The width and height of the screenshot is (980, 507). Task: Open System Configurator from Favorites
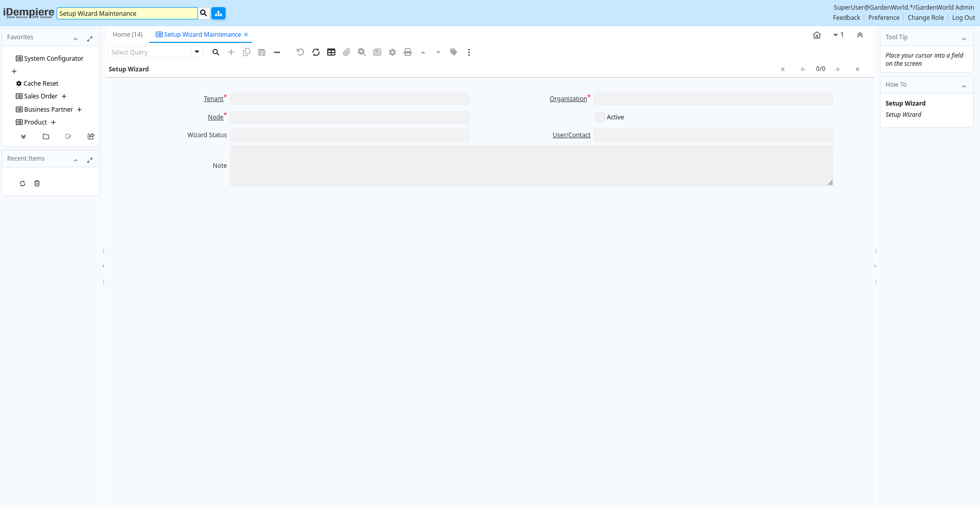(54, 59)
